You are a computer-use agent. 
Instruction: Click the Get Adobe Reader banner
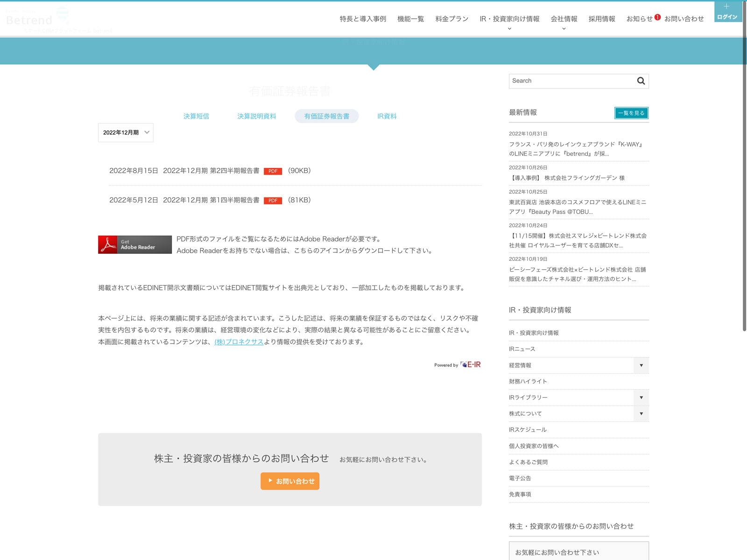tap(135, 245)
